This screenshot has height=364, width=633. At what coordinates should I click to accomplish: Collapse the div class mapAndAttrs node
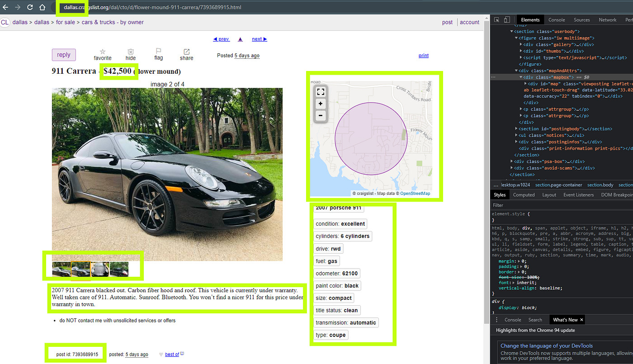point(516,71)
